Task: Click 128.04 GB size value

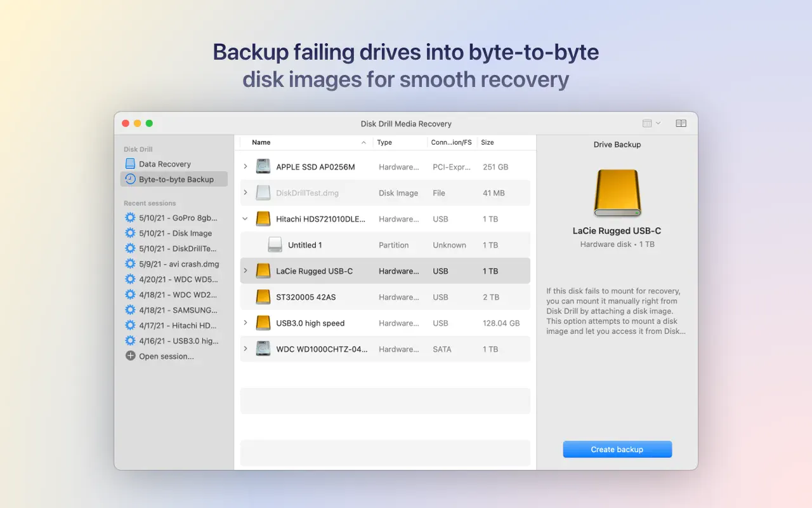Action: pos(501,323)
